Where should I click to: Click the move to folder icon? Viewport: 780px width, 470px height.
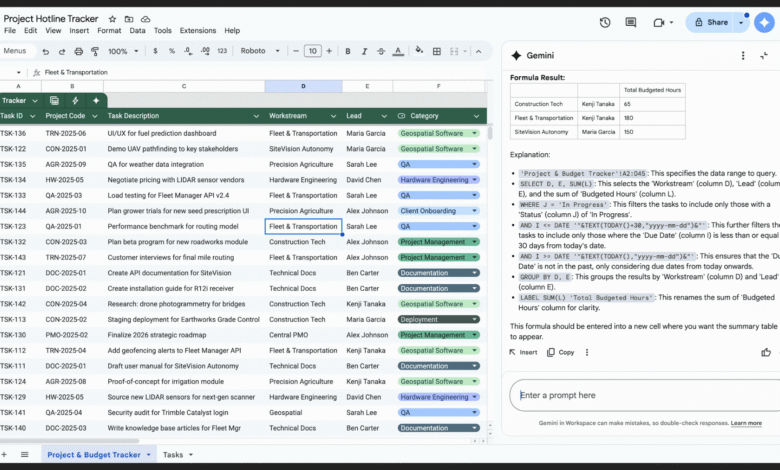129,19
